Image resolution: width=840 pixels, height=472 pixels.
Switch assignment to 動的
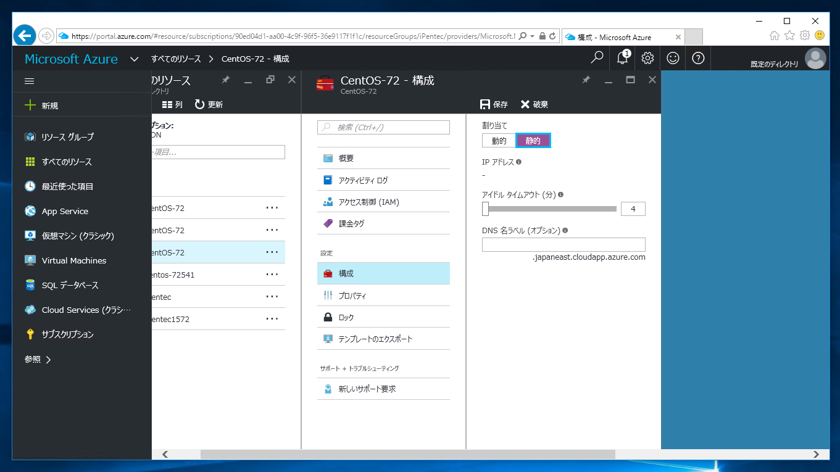[x=499, y=141]
